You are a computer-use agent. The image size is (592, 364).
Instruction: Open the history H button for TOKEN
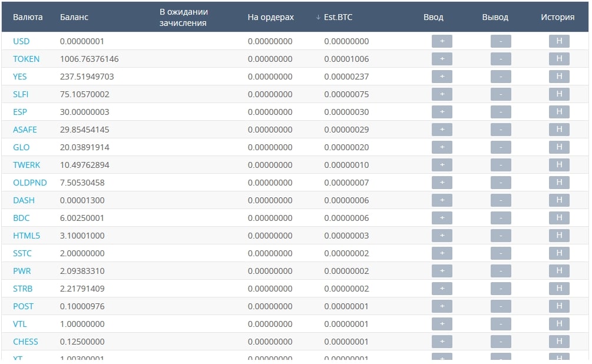(x=559, y=59)
